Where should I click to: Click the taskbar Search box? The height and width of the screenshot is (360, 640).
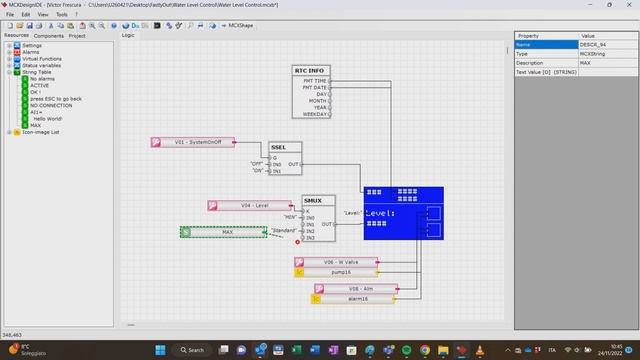click(192, 350)
